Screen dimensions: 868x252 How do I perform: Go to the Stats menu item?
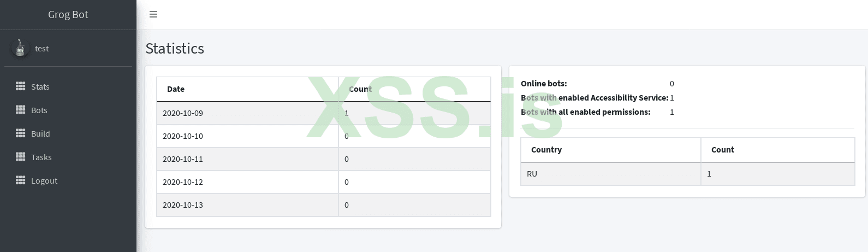coord(40,87)
